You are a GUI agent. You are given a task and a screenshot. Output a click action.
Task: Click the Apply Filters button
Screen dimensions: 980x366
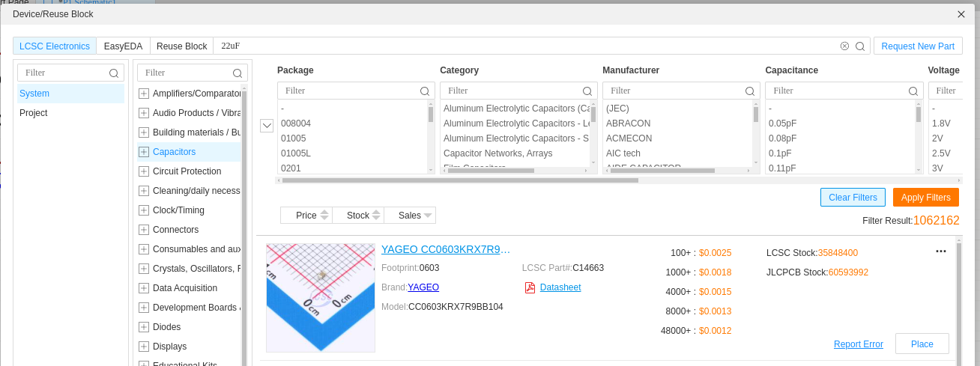click(926, 198)
